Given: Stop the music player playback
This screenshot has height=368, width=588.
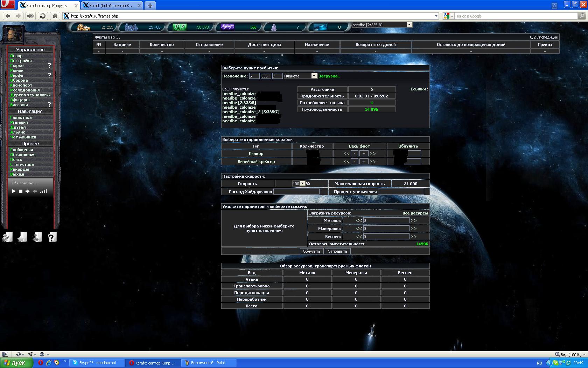Looking at the screenshot, I should click(x=21, y=191).
